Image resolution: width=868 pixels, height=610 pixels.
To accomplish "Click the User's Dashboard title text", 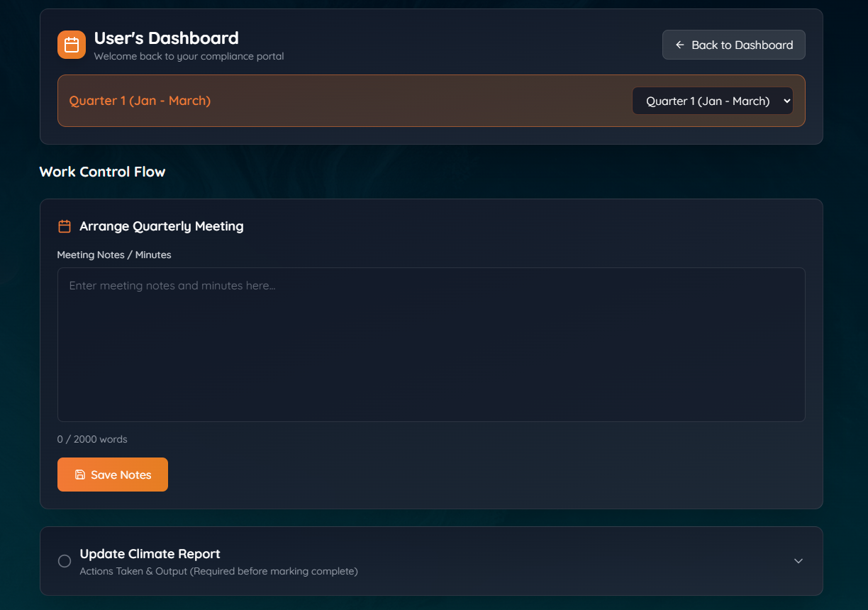I will pos(166,38).
